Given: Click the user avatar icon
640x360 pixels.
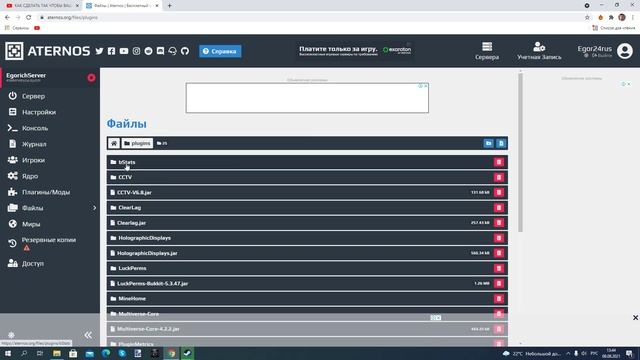Looking at the screenshot, I should pos(624,51).
